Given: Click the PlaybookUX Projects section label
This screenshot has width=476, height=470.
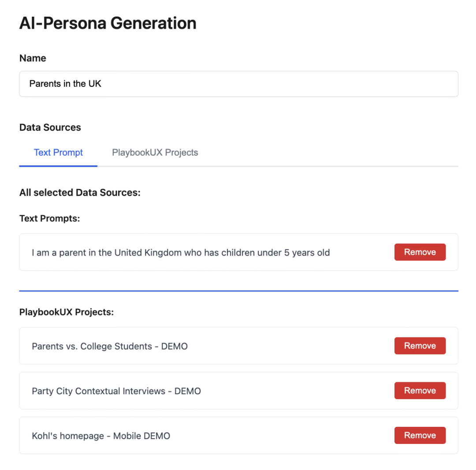Looking at the screenshot, I should [67, 312].
